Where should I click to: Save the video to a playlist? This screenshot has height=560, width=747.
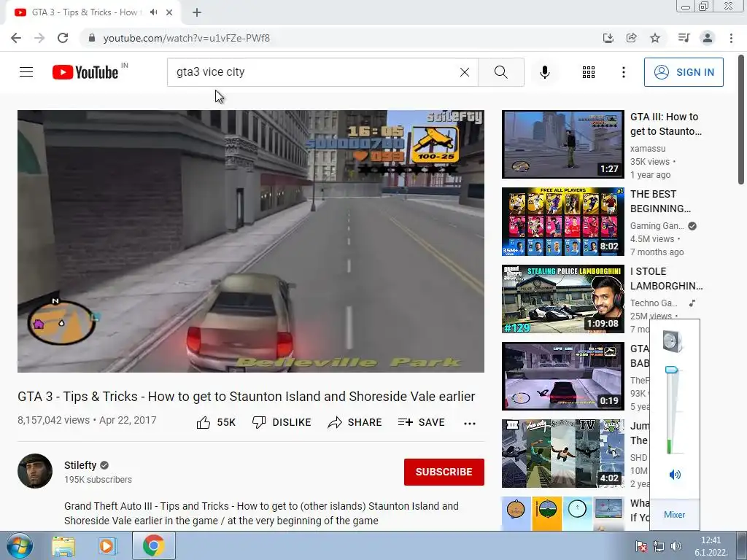pos(421,422)
